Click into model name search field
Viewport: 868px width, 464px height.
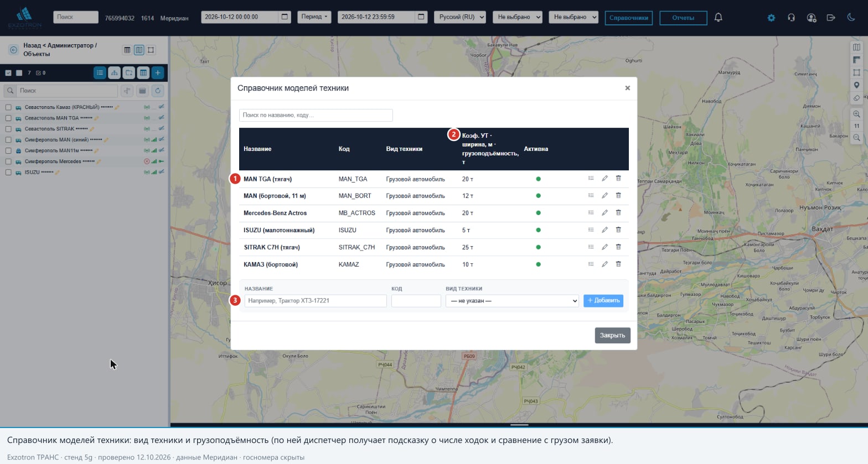pyautogui.click(x=316, y=115)
